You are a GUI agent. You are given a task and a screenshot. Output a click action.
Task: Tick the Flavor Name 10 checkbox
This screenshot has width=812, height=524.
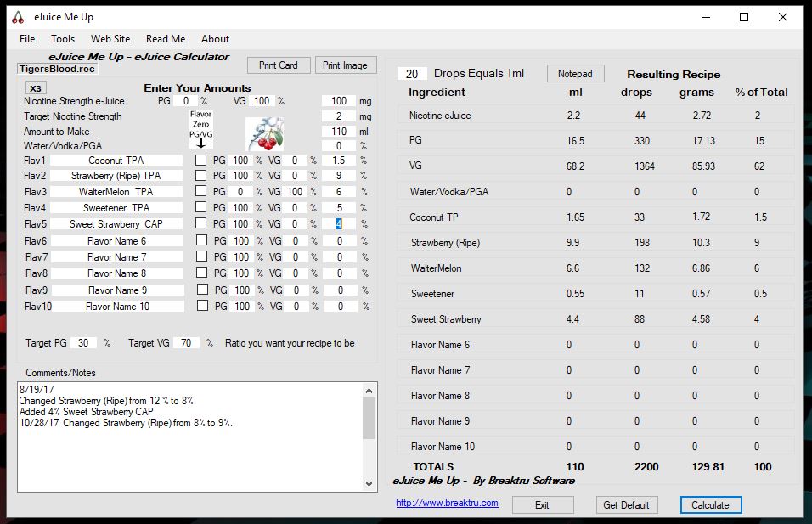click(x=201, y=306)
